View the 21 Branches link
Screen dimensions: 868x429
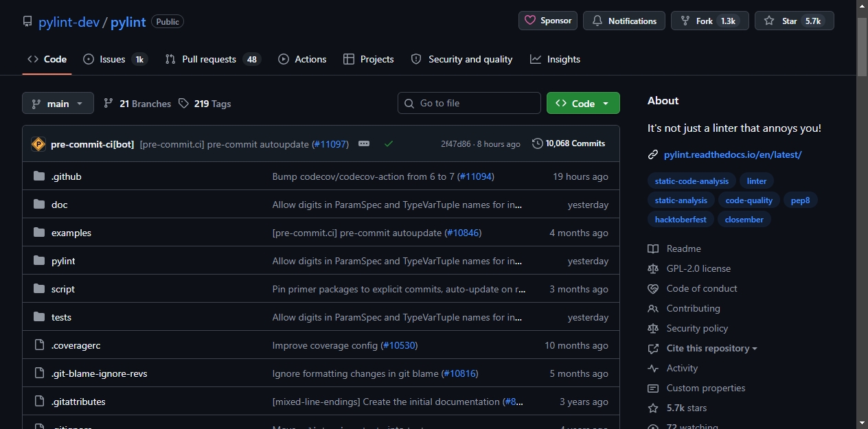[x=137, y=104]
